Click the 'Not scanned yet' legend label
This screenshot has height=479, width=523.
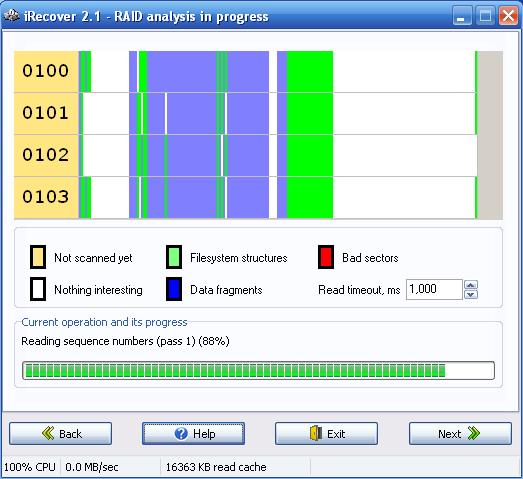(93, 258)
